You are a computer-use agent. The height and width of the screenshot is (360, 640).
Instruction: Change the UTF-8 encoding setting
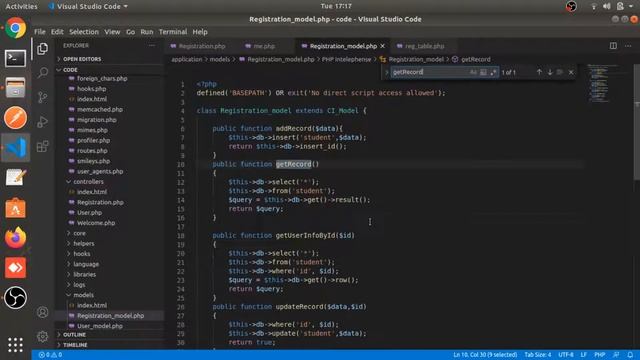click(565, 355)
